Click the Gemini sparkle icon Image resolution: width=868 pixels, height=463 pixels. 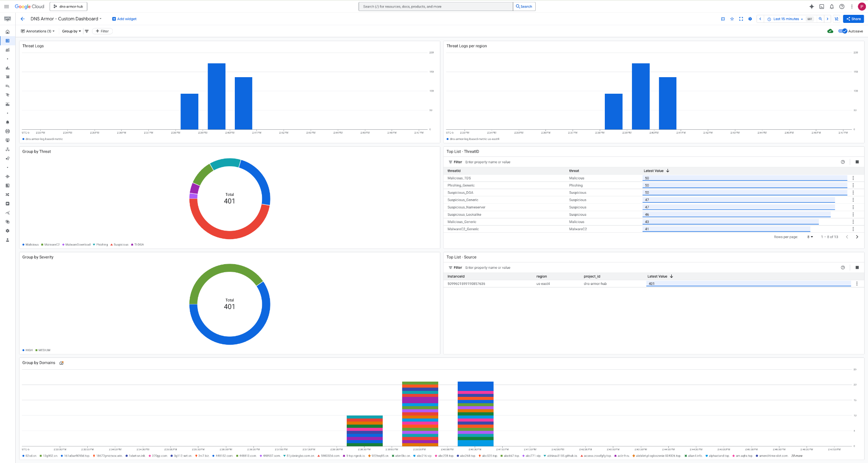812,6
